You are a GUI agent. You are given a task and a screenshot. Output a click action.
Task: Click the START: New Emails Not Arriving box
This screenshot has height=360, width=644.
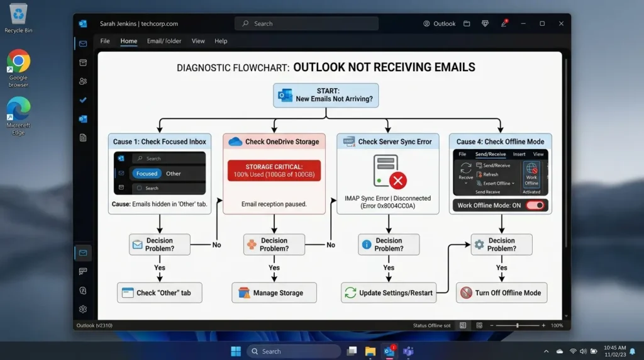326,95
